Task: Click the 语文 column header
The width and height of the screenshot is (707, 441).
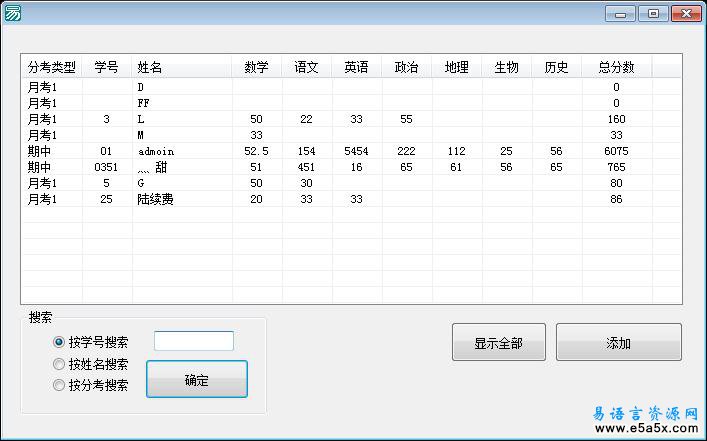Action: click(x=307, y=67)
